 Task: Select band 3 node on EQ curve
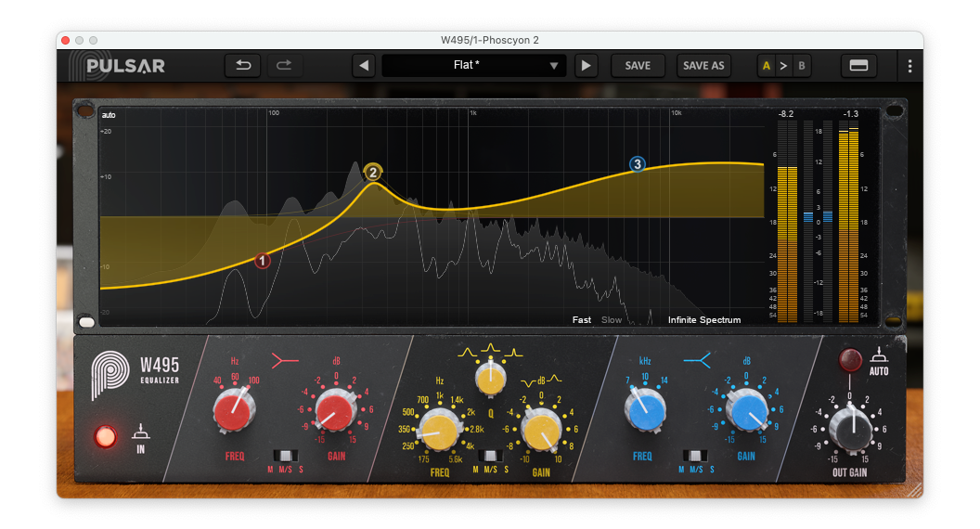click(x=637, y=164)
